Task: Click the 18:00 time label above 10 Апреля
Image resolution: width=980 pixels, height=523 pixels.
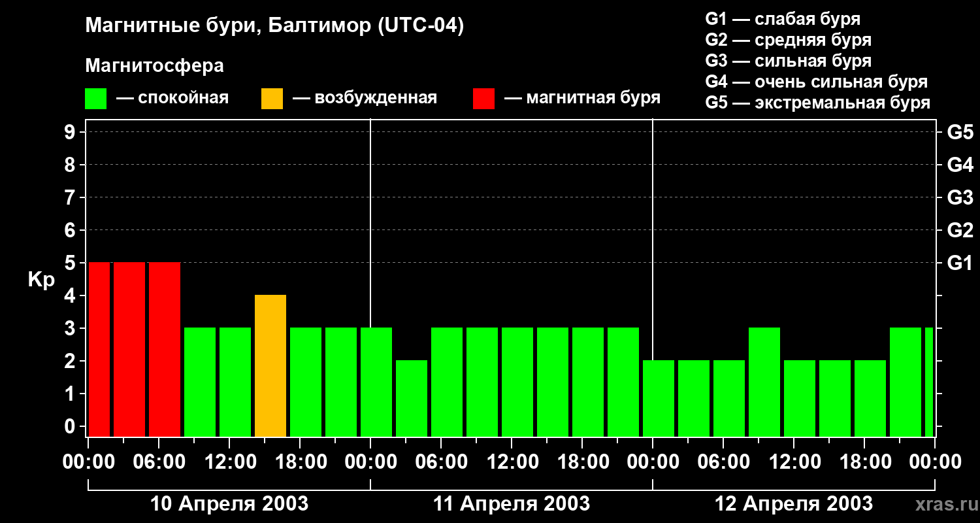Action: (x=300, y=462)
